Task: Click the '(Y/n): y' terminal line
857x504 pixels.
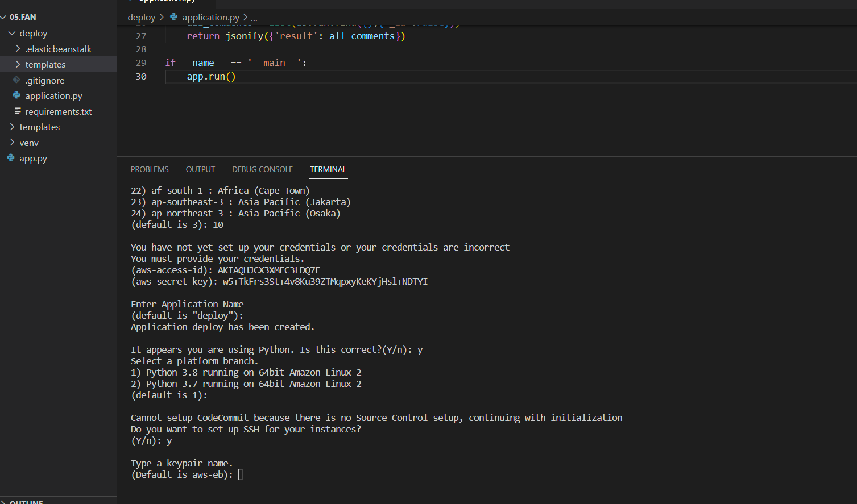Action: coord(151,440)
